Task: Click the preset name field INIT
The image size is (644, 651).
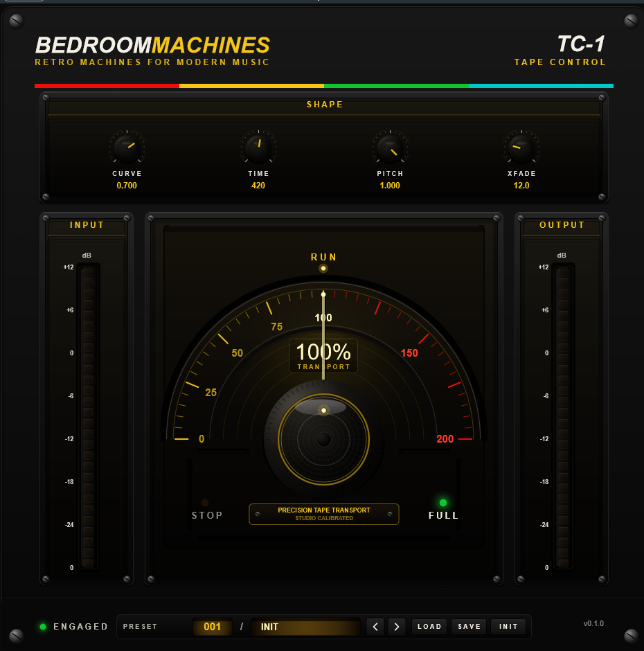Action: point(305,627)
